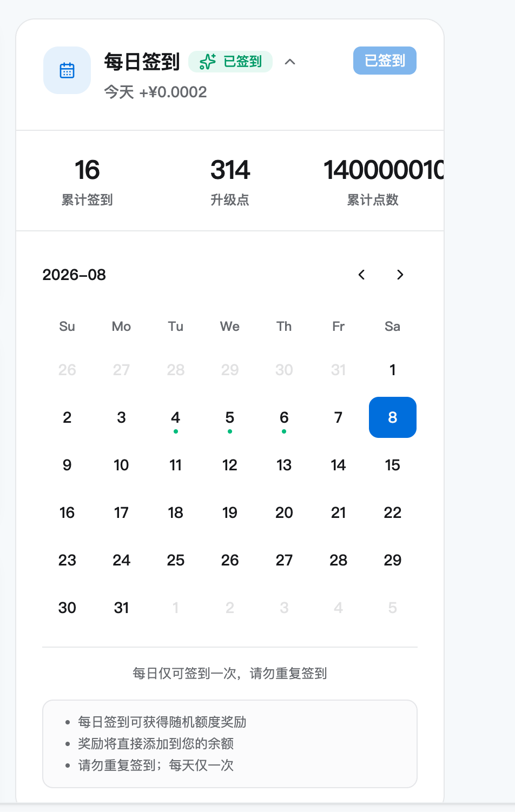This screenshot has width=515, height=812.
Task: Click the 累计签到 count of 16
Action: (x=87, y=170)
